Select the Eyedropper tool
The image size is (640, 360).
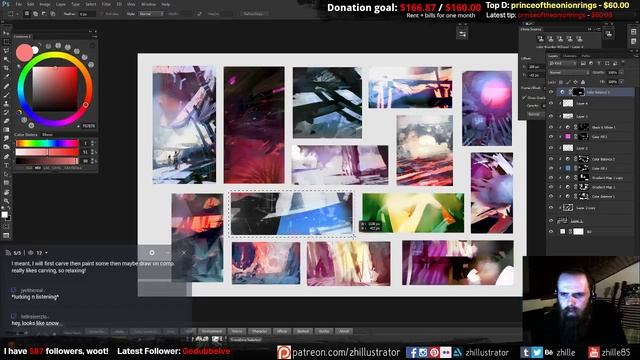pos(6,77)
